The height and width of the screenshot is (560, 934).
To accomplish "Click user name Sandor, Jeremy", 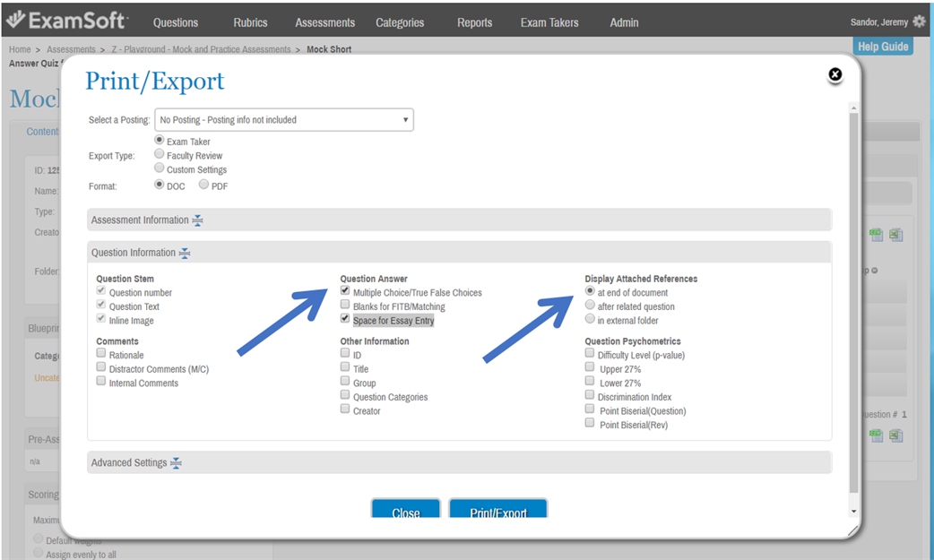I will coord(879,22).
